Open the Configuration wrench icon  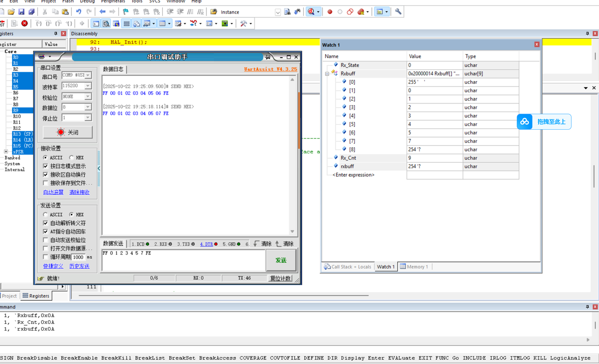398,12
